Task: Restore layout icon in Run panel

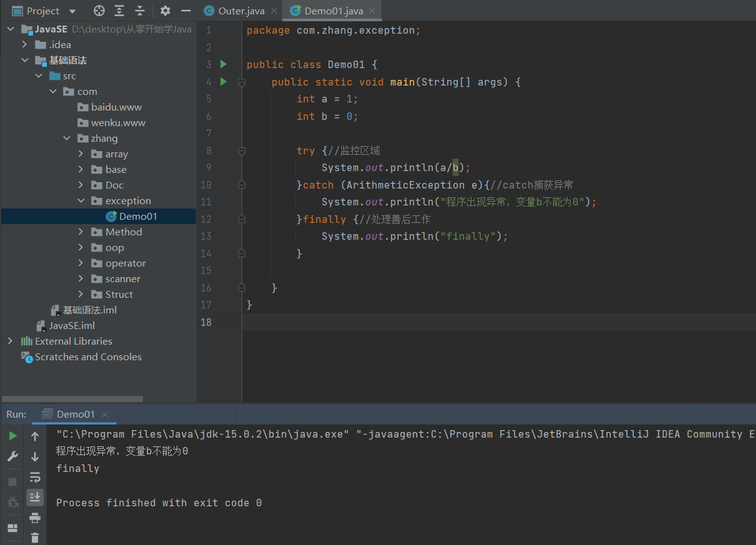Action: (x=12, y=528)
